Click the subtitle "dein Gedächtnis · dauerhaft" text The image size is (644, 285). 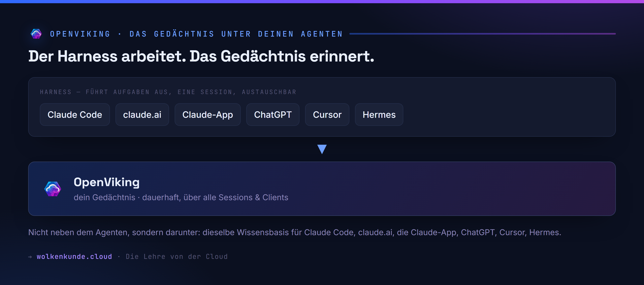(127, 197)
